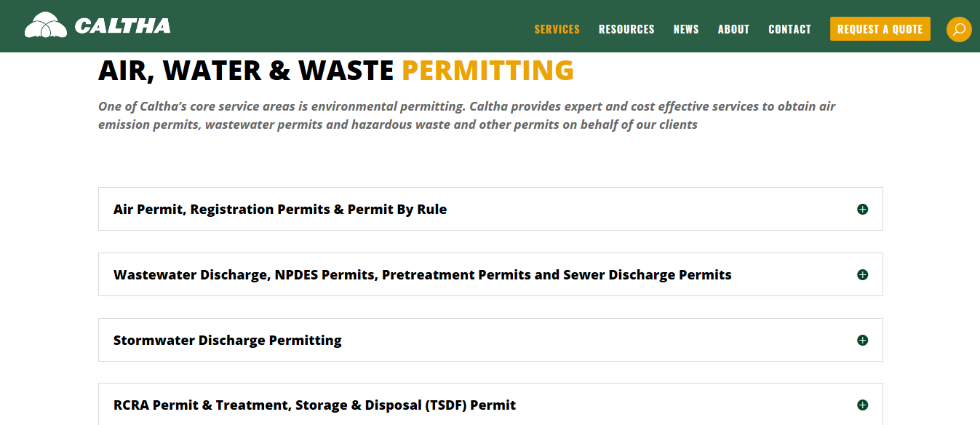Open the search magnifier icon
Viewport: 980px width, 425px height.
959,29
